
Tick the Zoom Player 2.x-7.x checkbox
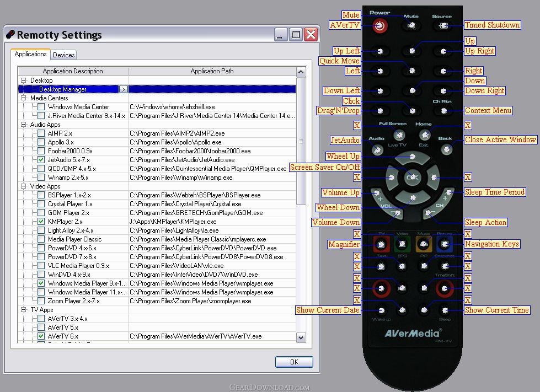41,301
